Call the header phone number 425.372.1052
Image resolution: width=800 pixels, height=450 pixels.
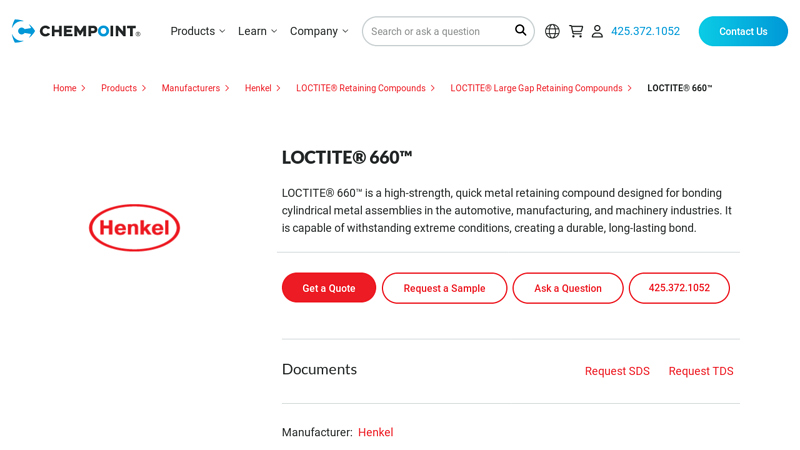tap(645, 31)
